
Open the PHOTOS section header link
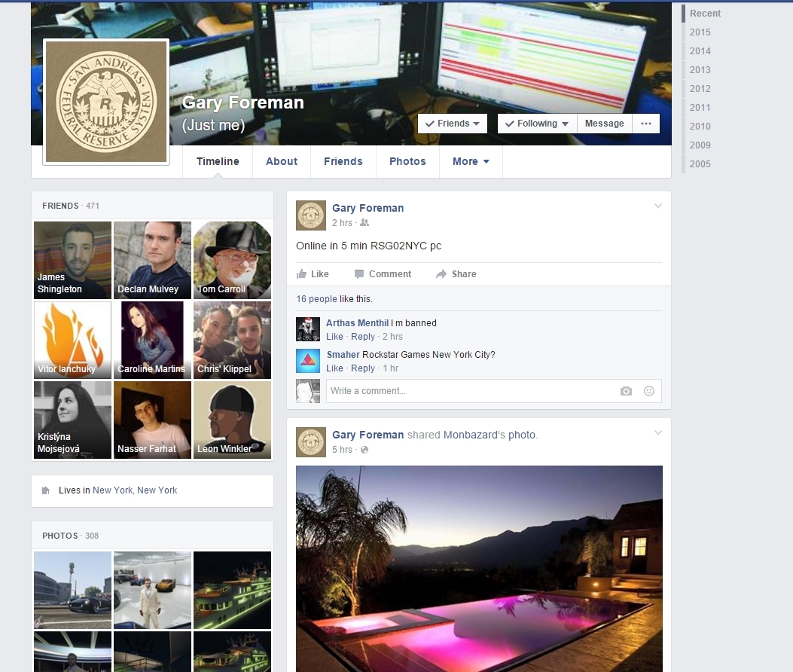tap(59, 536)
